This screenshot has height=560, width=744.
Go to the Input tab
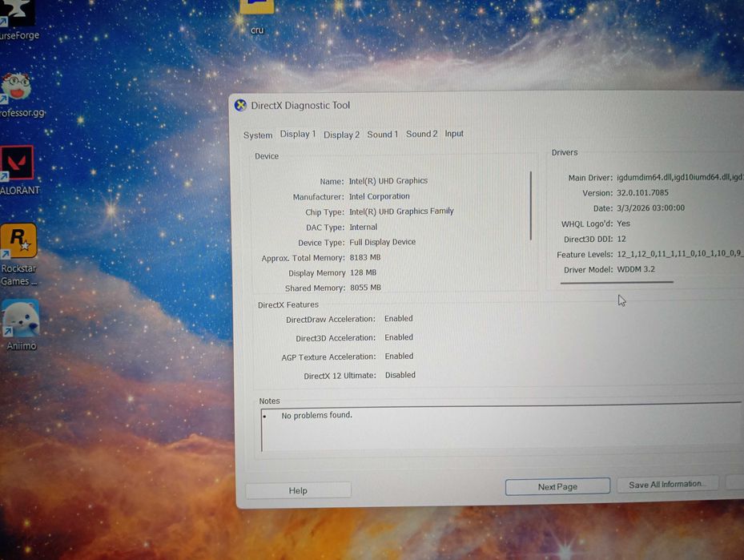pyautogui.click(x=453, y=134)
